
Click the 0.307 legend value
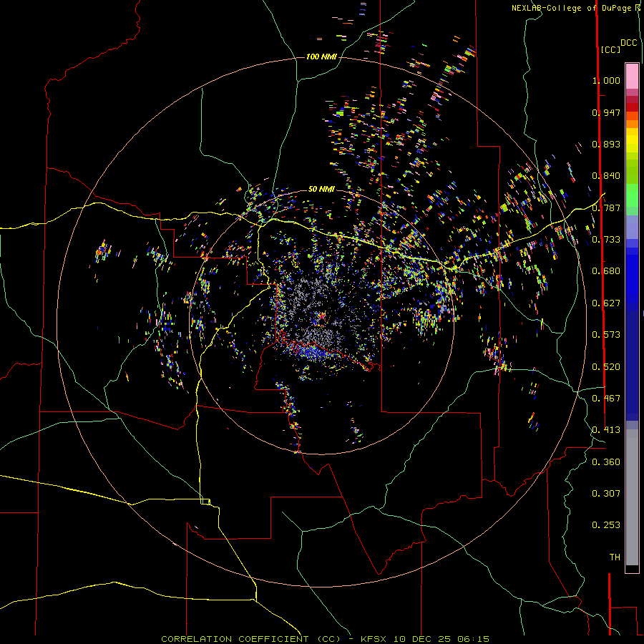[606, 493]
